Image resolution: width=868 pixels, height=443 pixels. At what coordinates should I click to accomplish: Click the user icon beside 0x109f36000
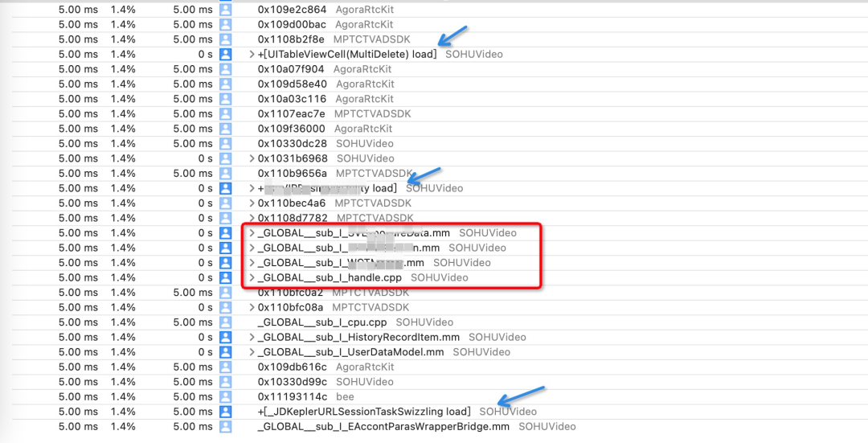[225, 129]
